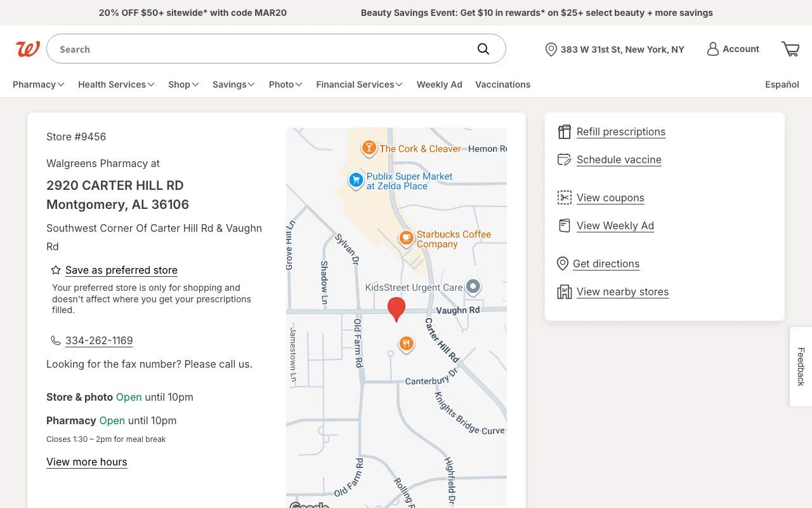Viewport: 812px width, 508px height.
Task: Toggle star to save as preferred store
Action: 56,270
